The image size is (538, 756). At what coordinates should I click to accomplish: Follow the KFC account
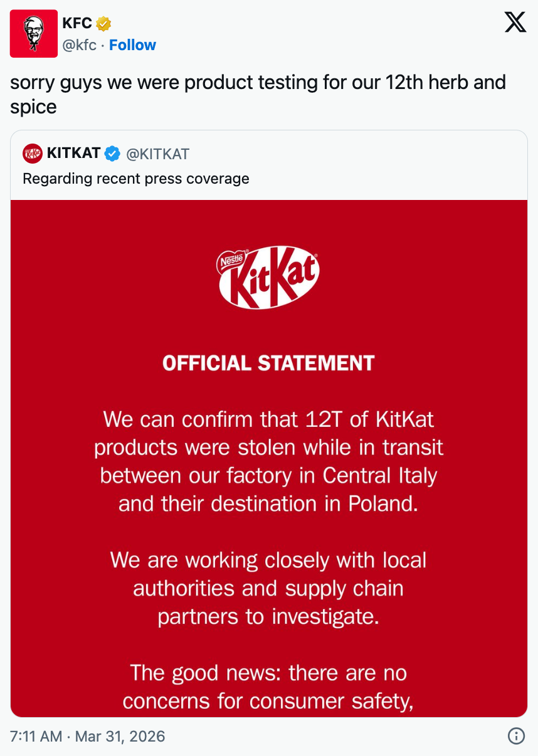(x=132, y=45)
